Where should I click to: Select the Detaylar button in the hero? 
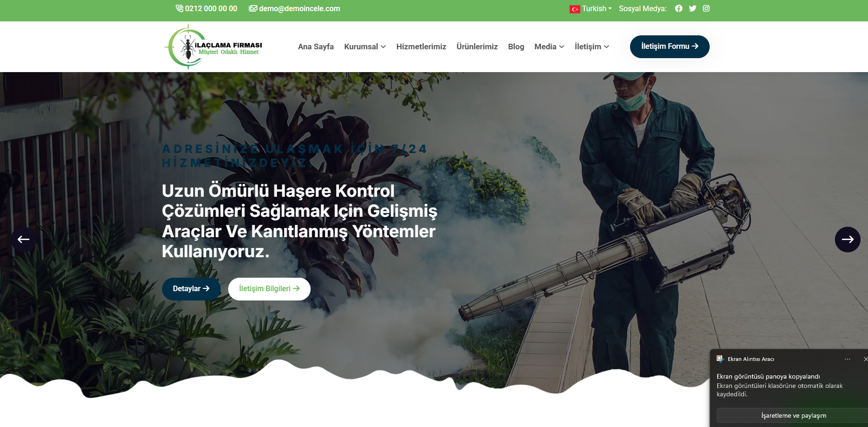click(191, 288)
